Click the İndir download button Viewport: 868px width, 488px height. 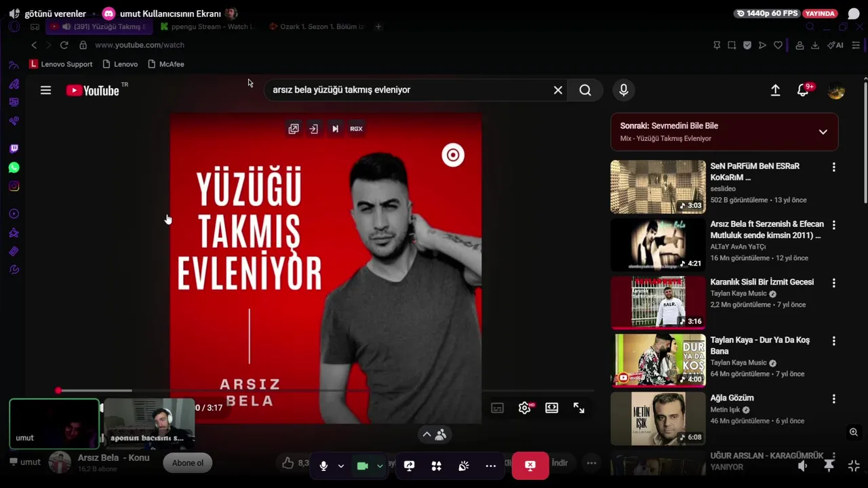(559, 463)
